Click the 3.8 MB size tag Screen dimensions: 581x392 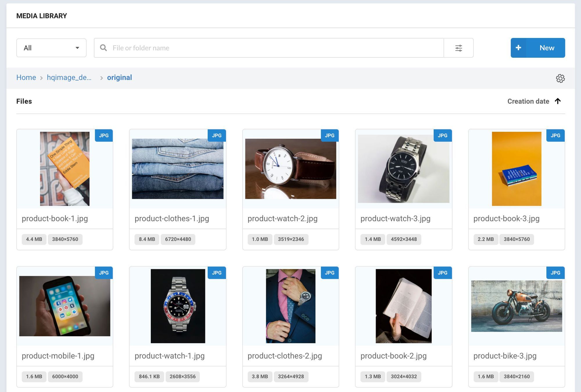click(x=260, y=377)
